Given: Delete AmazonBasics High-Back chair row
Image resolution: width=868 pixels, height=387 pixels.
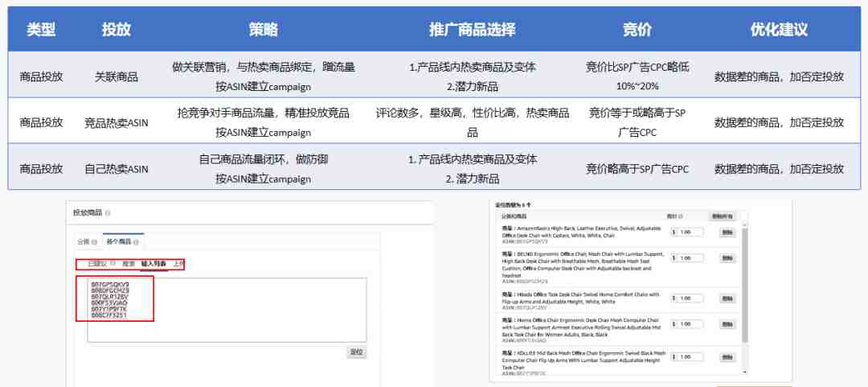Looking at the screenshot, I should 727,233.
